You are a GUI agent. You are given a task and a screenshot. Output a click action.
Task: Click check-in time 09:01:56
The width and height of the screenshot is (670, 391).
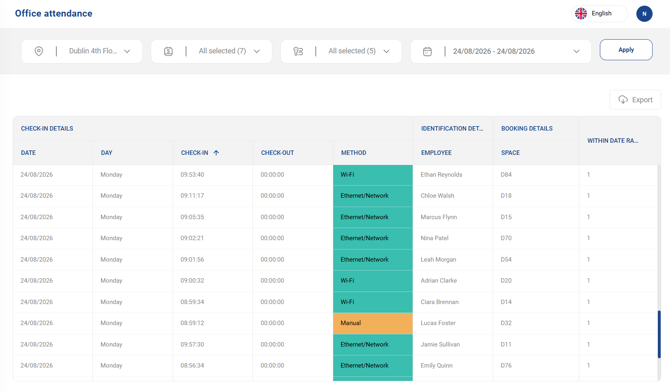click(192, 259)
